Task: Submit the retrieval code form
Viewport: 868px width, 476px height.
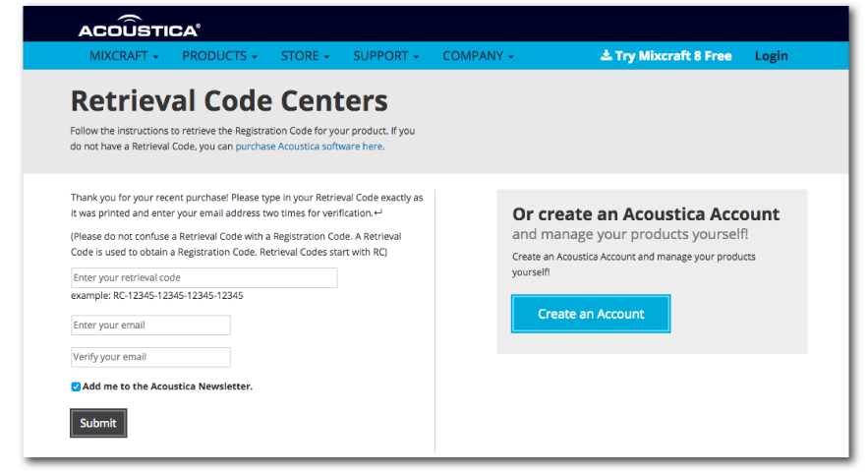Action: click(x=98, y=423)
